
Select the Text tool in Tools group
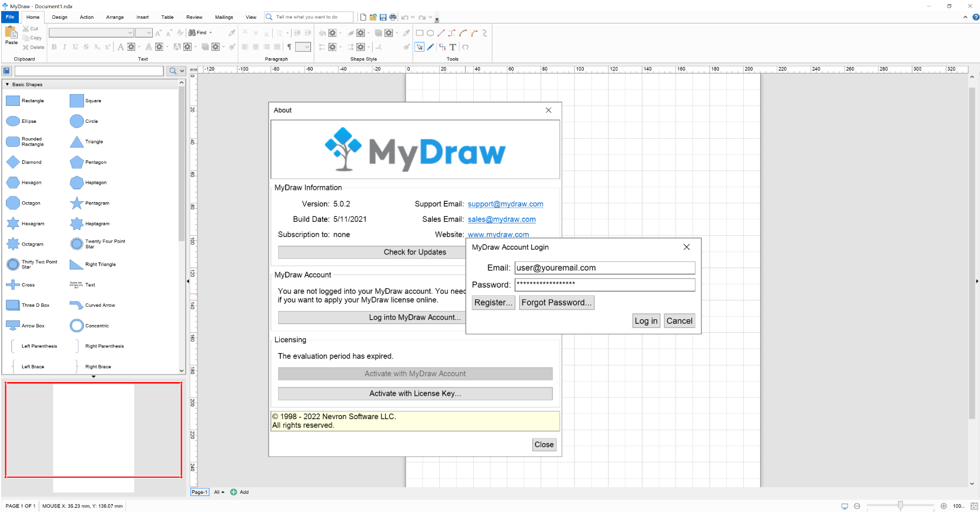click(453, 47)
